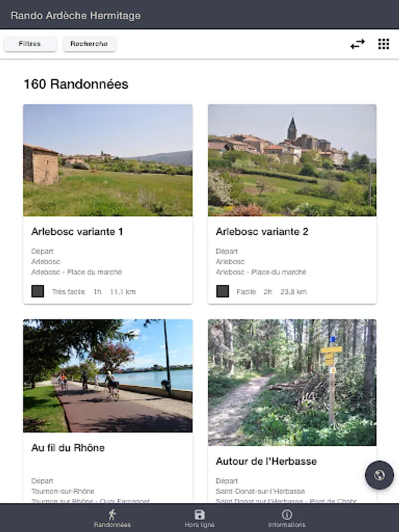Select Autour de l'Herbasse title
This screenshot has width=399, height=532.
pyautogui.click(x=267, y=462)
